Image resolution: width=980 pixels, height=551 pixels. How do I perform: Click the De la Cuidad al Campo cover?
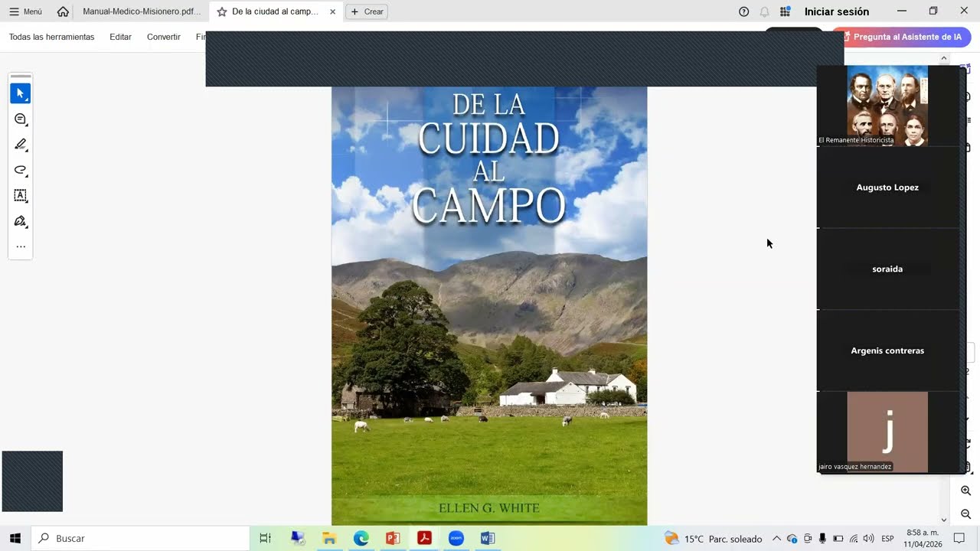click(489, 306)
